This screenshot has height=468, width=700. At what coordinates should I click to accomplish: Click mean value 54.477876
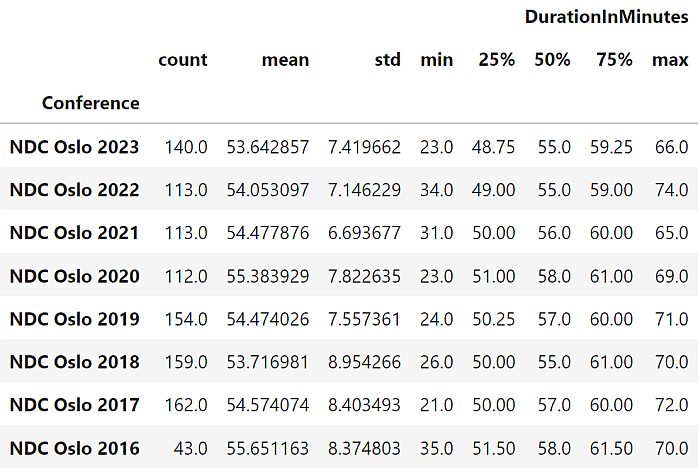(268, 233)
